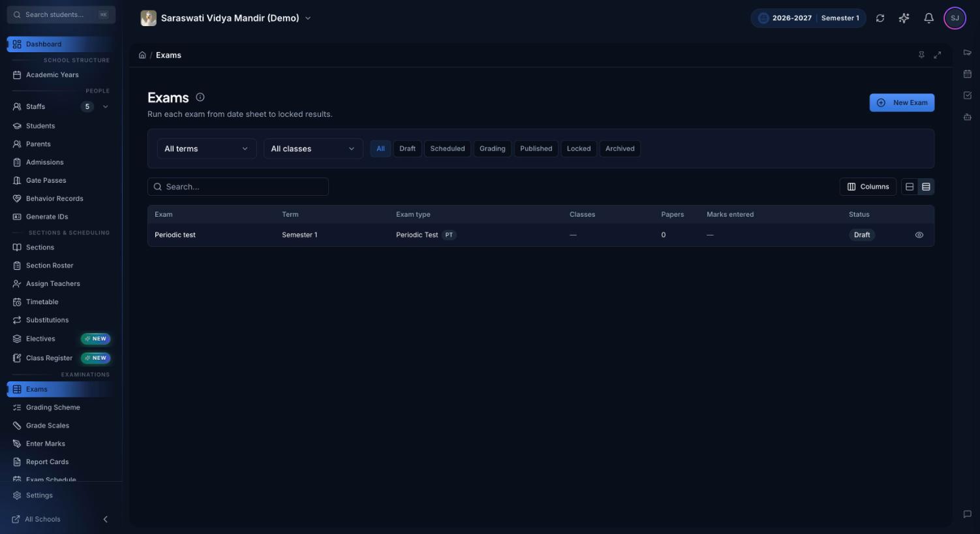This screenshot has height=534, width=980.
Task: View the Periodic test exam eye icon
Action: pos(919,235)
